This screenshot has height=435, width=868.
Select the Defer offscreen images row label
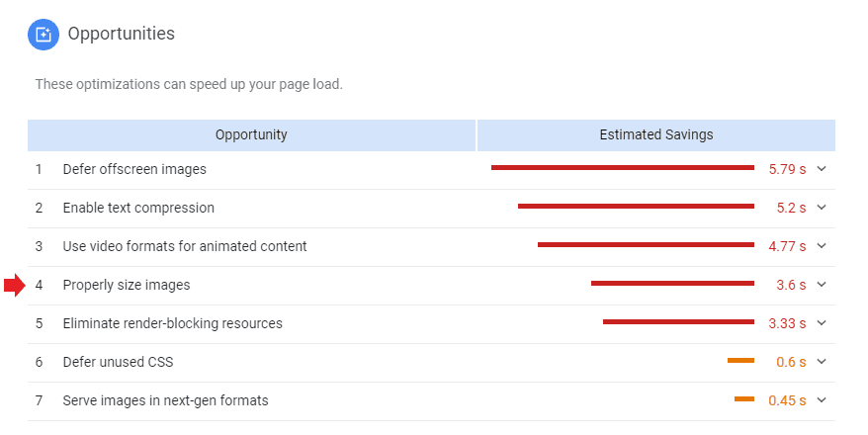[134, 169]
